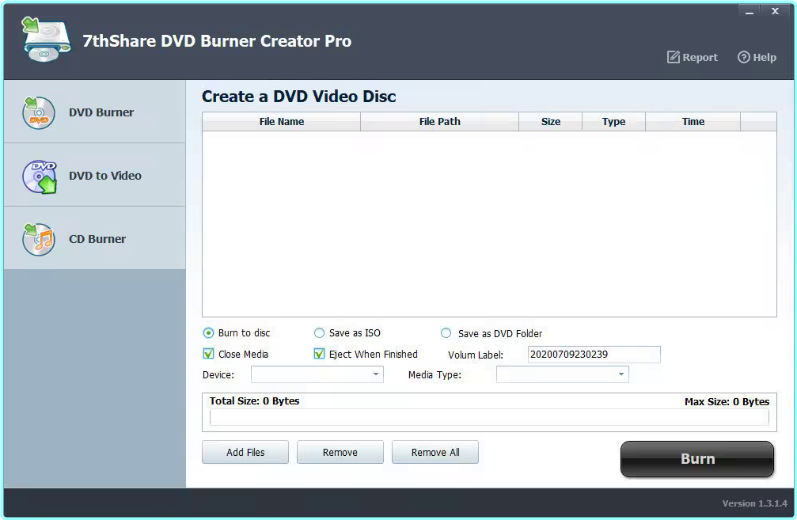The image size is (797, 520).
Task: Click the Create a DVD Video Disc heading
Action: [x=299, y=96]
